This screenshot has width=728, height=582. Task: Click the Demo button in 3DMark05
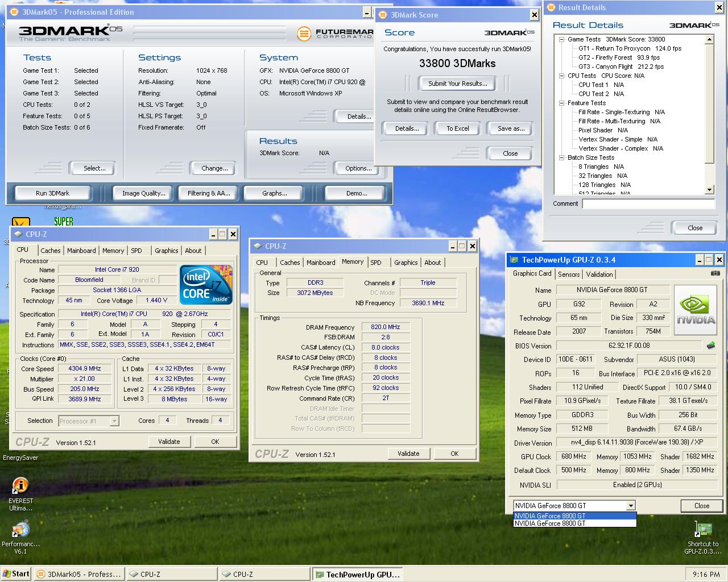357,193
